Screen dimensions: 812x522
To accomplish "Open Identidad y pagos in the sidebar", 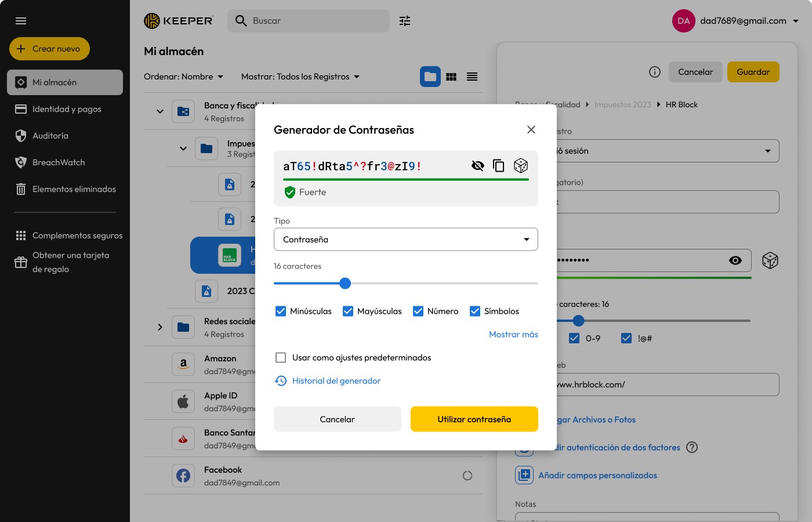I will click(65, 109).
